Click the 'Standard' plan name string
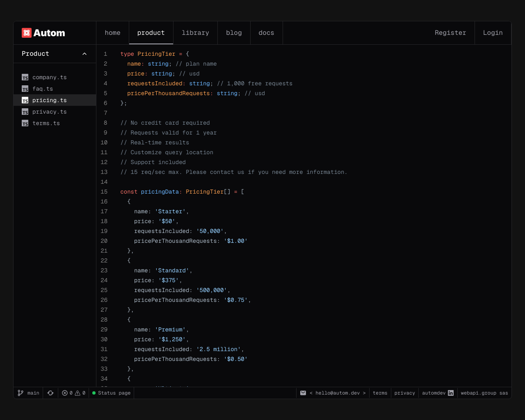Viewport: 525px width, 420px height. point(172,270)
